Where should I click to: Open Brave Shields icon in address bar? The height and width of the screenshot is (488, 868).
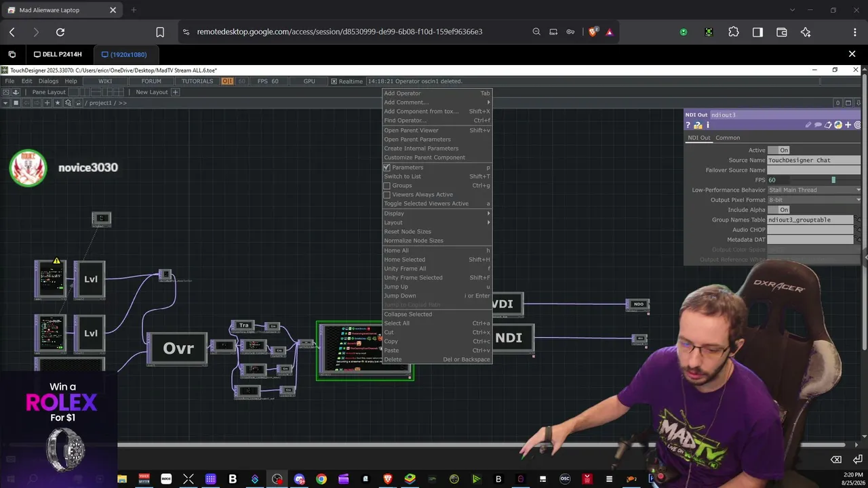(593, 32)
